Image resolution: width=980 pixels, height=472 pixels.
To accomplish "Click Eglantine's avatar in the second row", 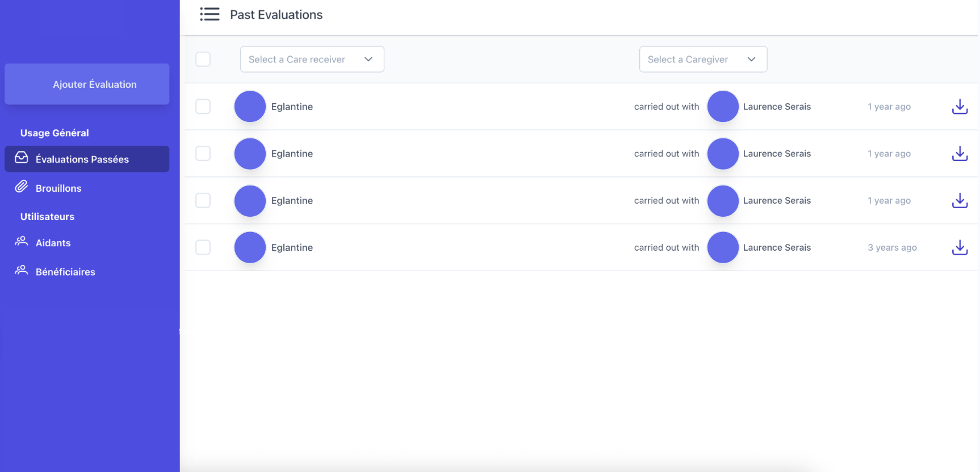I will pos(250,154).
